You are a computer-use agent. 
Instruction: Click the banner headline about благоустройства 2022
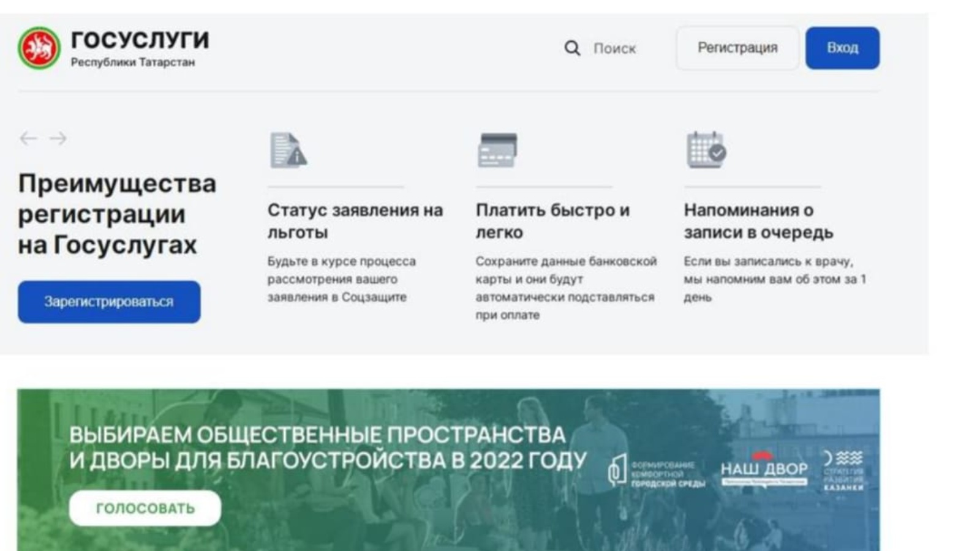(327, 448)
